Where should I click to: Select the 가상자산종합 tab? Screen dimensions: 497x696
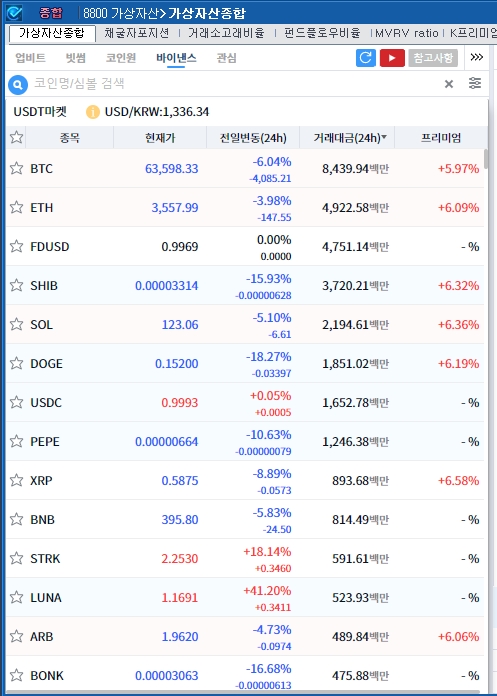coord(51,33)
